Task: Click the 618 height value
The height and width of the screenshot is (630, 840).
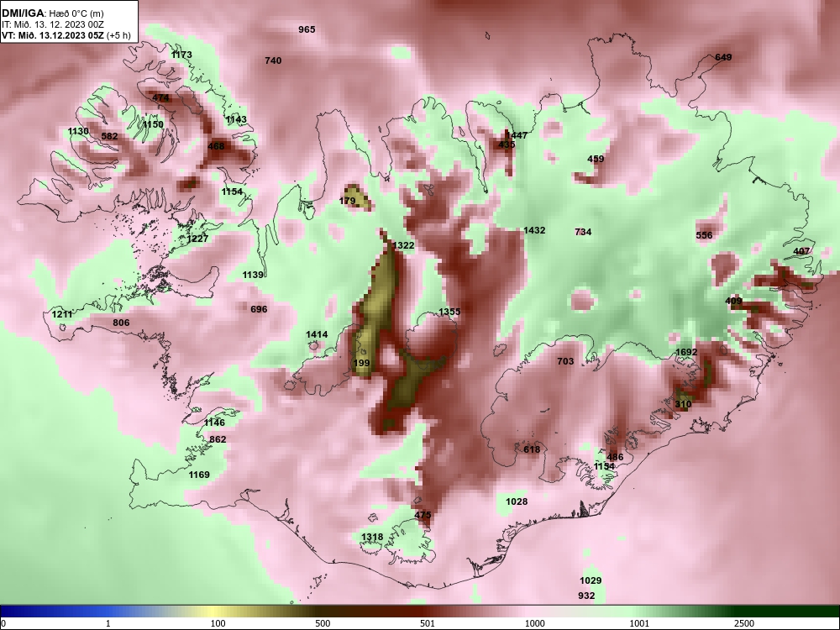Action: pyautogui.click(x=532, y=449)
